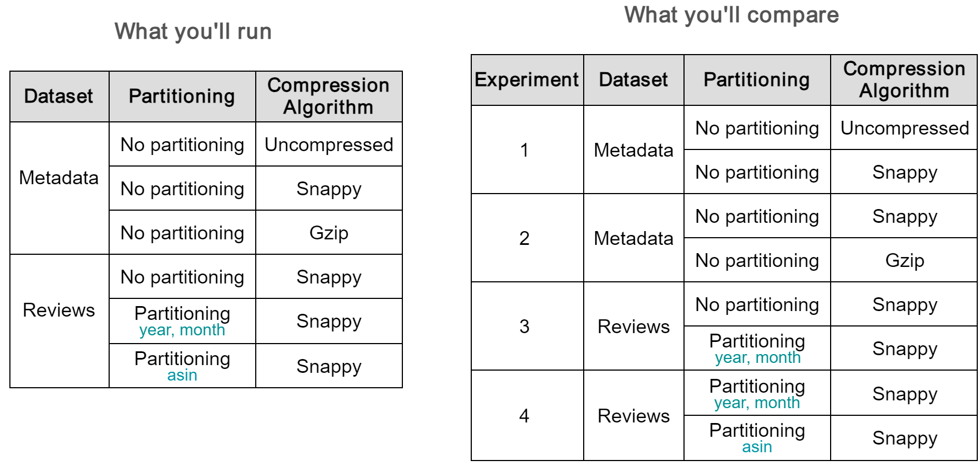Click Dataset header in the run table

pyautogui.click(x=58, y=97)
